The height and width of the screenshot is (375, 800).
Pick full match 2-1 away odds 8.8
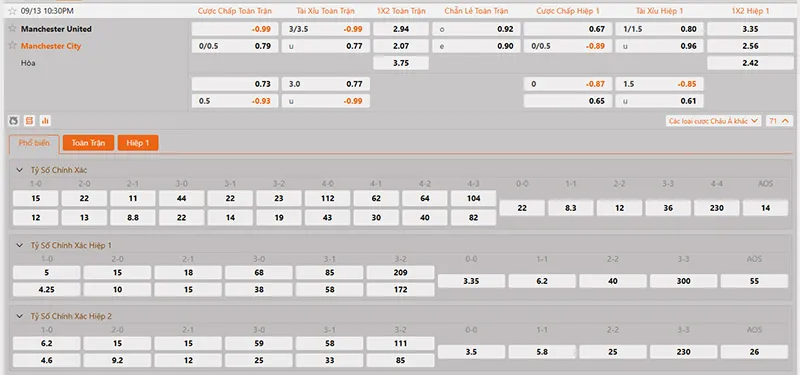(133, 218)
